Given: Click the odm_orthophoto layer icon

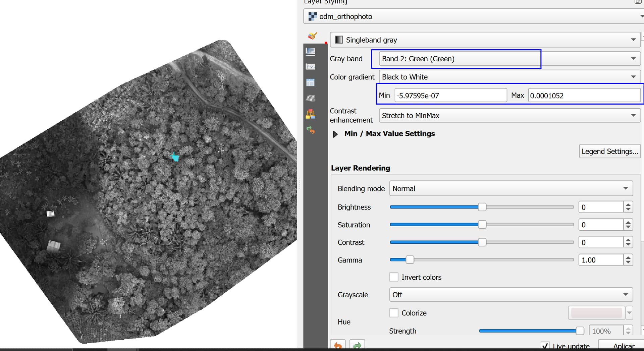Looking at the screenshot, I should coord(312,16).
